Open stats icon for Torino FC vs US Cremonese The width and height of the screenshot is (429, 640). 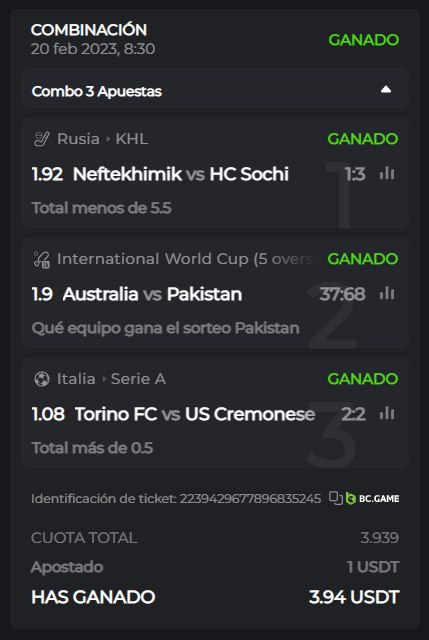(x=387, y=413)
